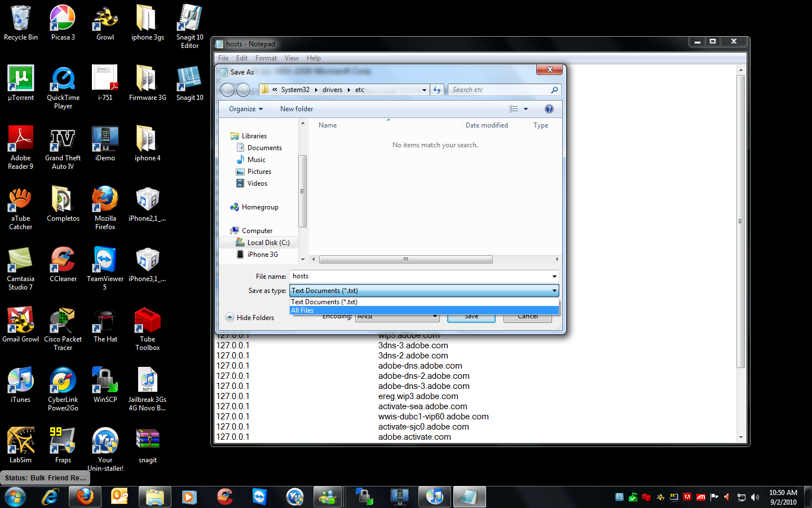Select the iTunes desktop icon
The width and height of the screenshot is (812, 508).
(21, 385)
